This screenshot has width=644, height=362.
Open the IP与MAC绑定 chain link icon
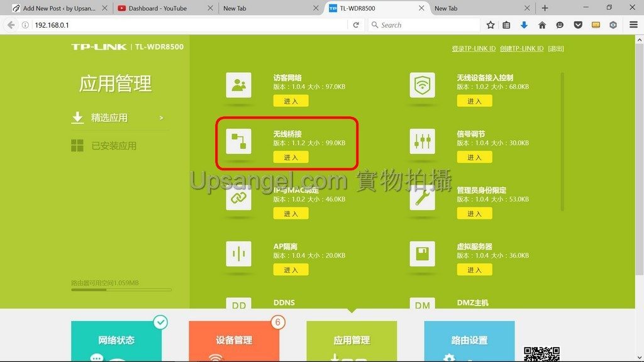(x=238, y=197)
